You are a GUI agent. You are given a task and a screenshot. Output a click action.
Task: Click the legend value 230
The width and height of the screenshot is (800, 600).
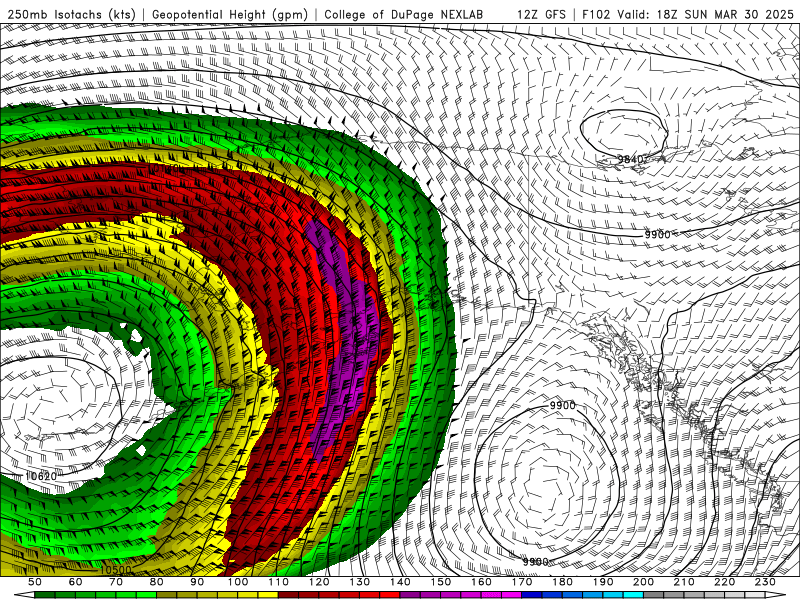pos(766,582)
